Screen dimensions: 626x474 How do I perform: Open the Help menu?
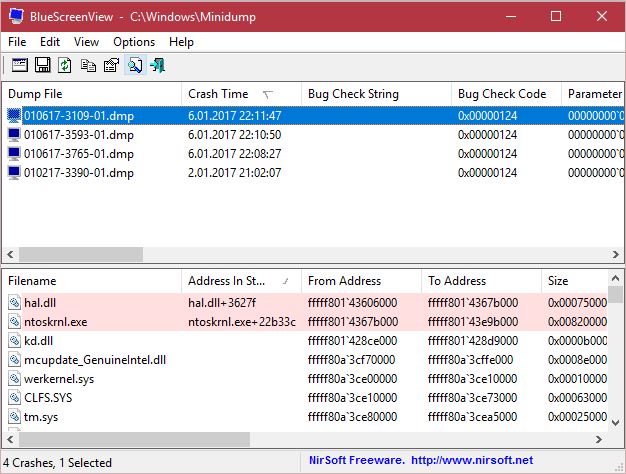pos(181,42)
